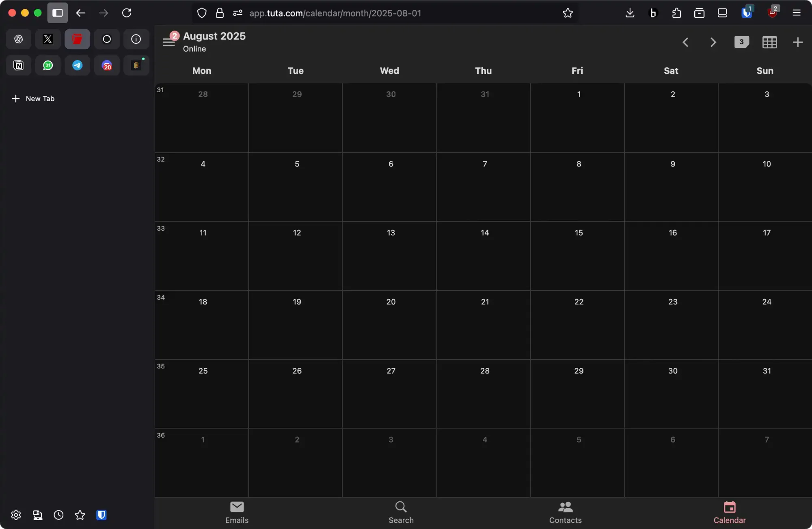Open a New Tab in sidebar

(33, 99)
